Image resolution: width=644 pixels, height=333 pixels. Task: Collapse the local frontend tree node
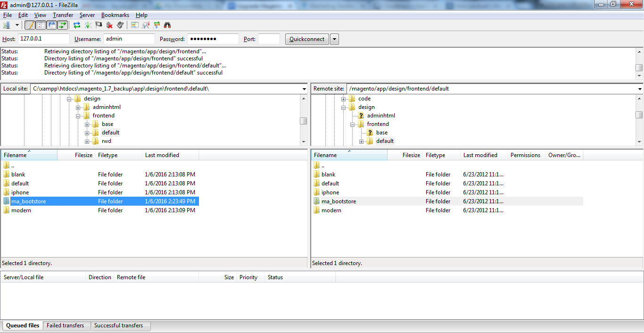pos(78,116)
